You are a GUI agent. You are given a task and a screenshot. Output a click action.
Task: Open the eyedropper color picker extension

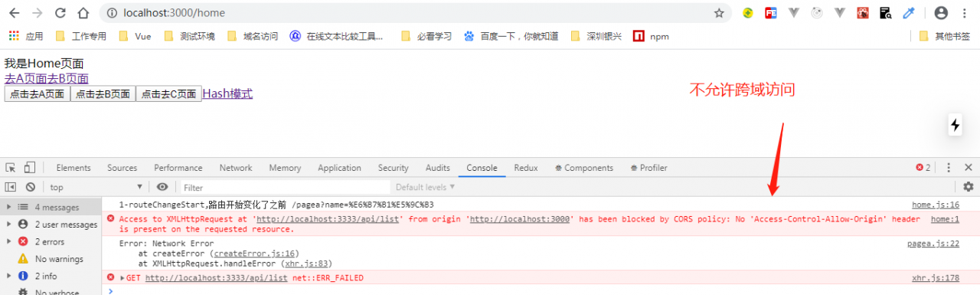pyautogui.click(x=909, y=13)
